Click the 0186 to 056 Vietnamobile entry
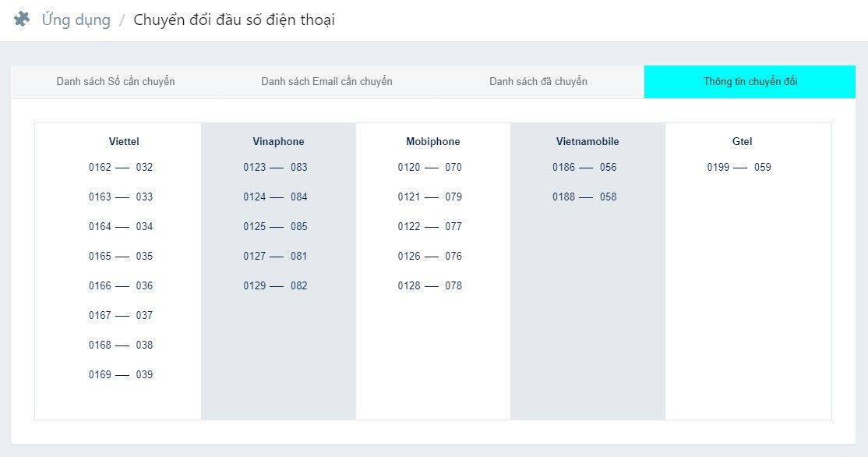This screenshot has height=457, width=868. [584, 168]
